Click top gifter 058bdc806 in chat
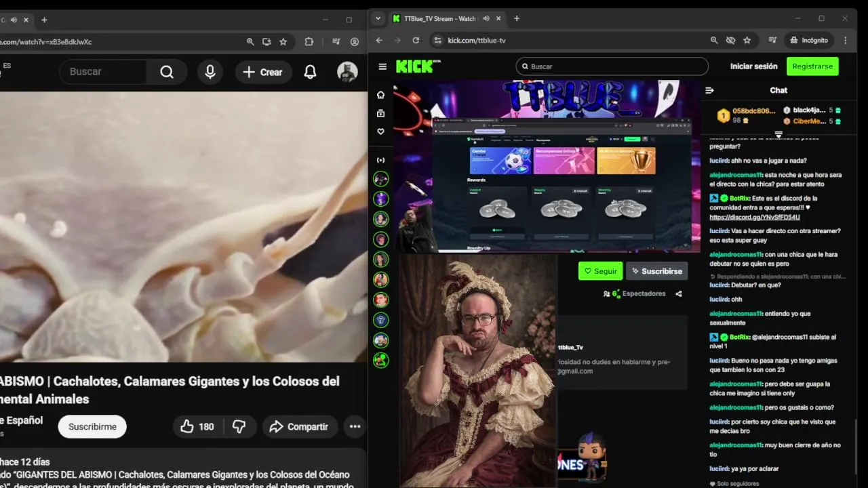This screenshot has height=488, width=868. point(746,115)
